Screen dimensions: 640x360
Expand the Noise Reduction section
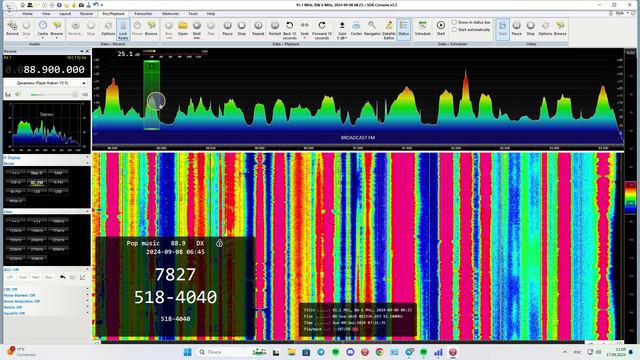(x=46, y=301)
